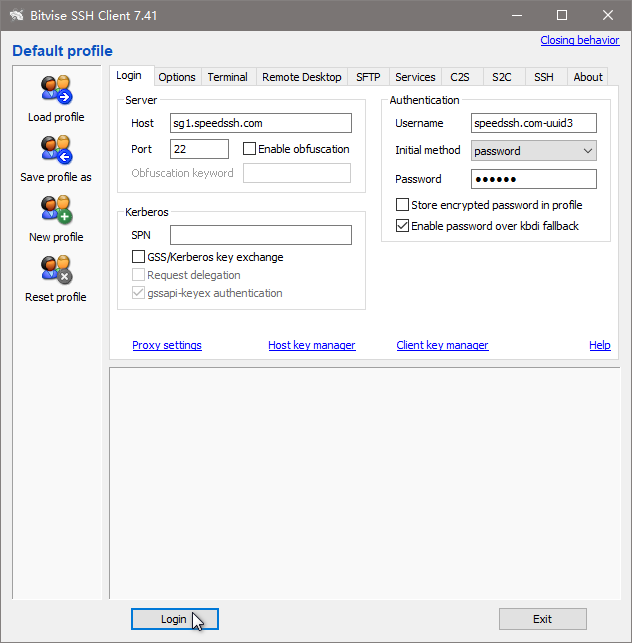Uncheck Enable password over kbdi fallback
The width and height of the screenshot is (632, 643).
(x=402, y=226)
